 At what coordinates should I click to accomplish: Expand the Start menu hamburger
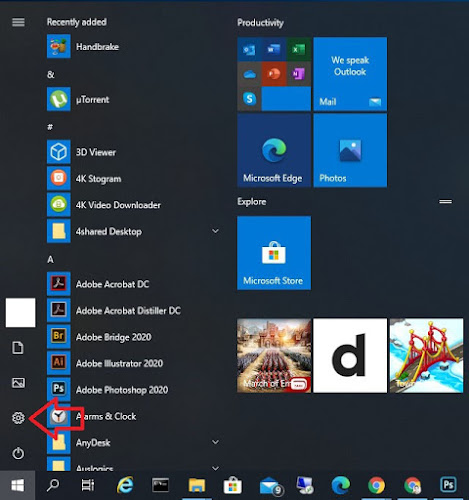[x=18, y=22]
